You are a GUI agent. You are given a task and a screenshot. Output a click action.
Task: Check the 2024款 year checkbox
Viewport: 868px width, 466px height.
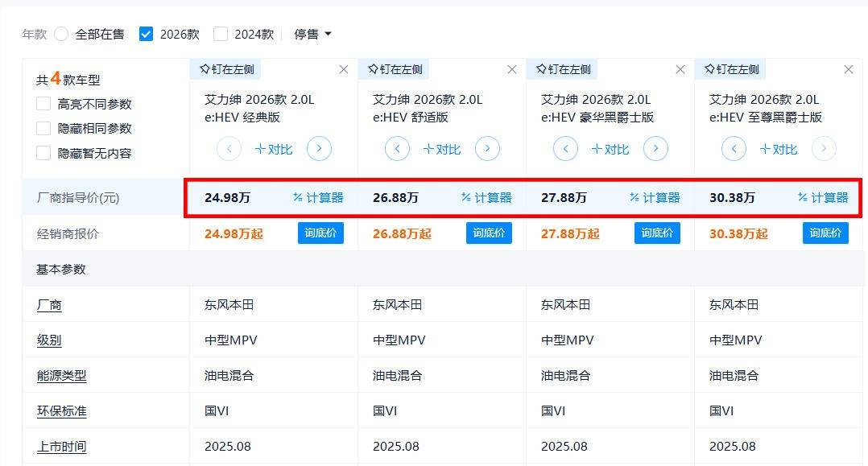(221, 34)
